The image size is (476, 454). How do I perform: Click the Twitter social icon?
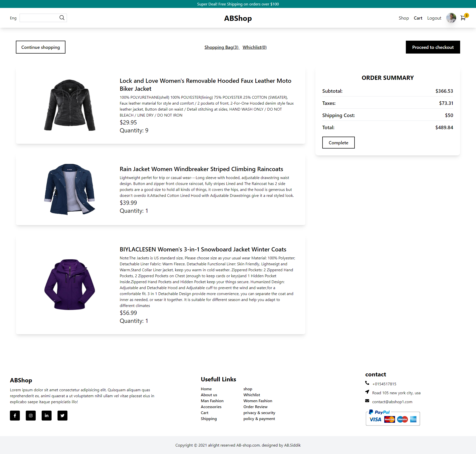62,416
